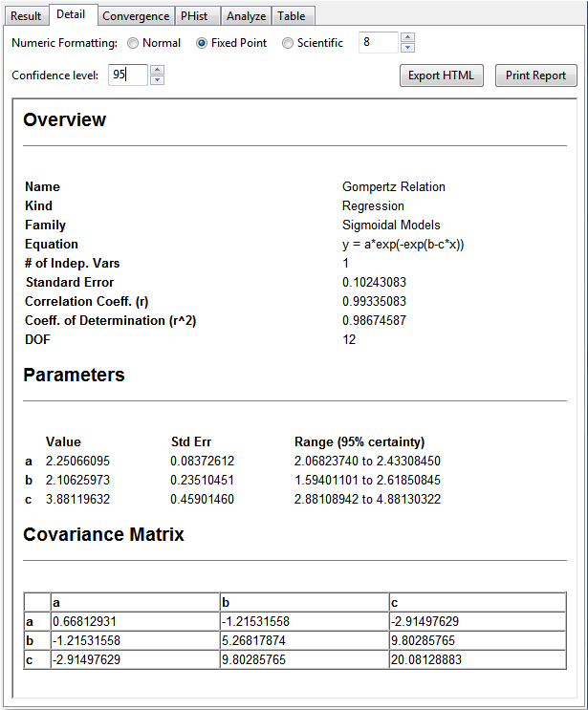The image size is (588, 710).
Task: Open the Table tab
Action: (x=292, y=16)
